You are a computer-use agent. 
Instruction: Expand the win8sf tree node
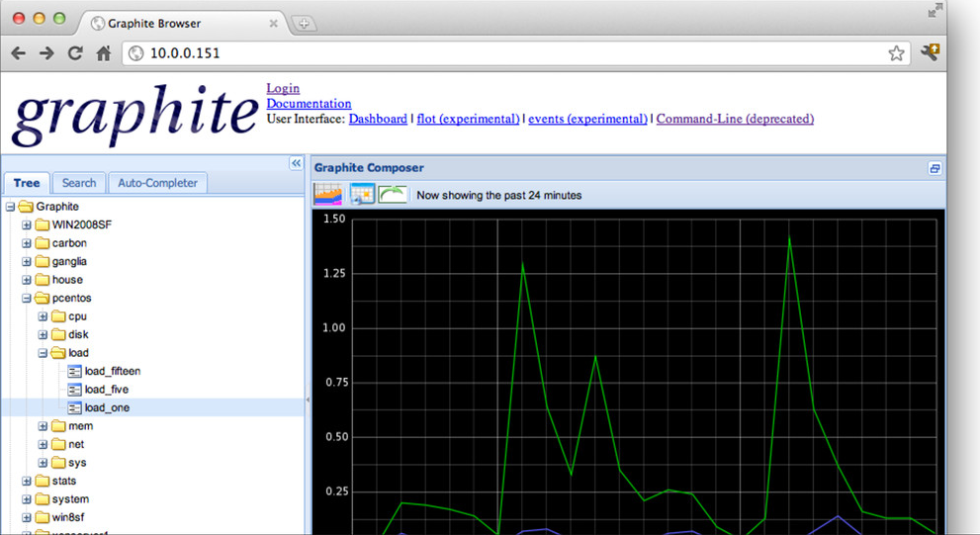[27, 517]
